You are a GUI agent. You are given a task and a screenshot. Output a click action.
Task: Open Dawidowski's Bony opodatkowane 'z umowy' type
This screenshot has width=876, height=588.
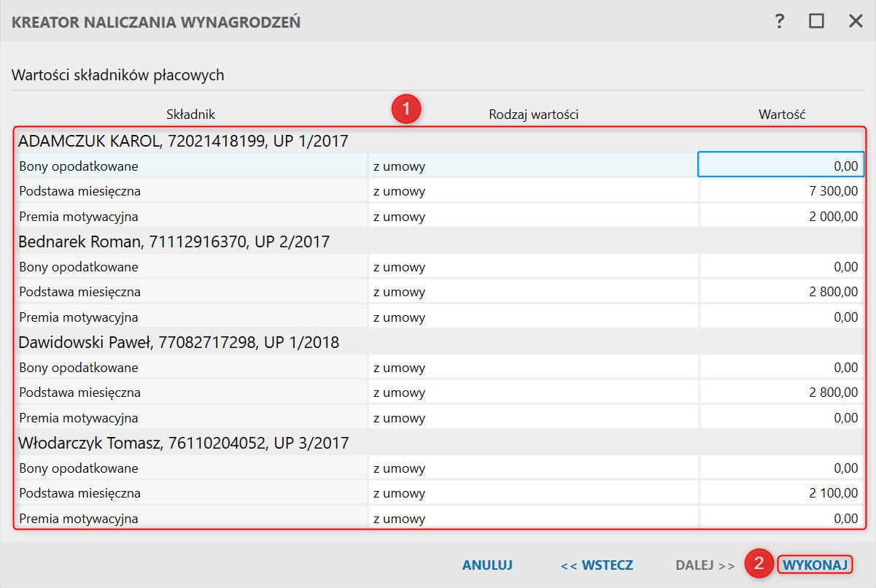pos(533,367)
